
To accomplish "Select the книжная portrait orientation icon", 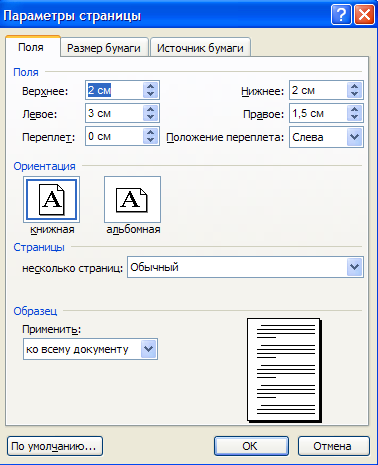I will (51, 199).
